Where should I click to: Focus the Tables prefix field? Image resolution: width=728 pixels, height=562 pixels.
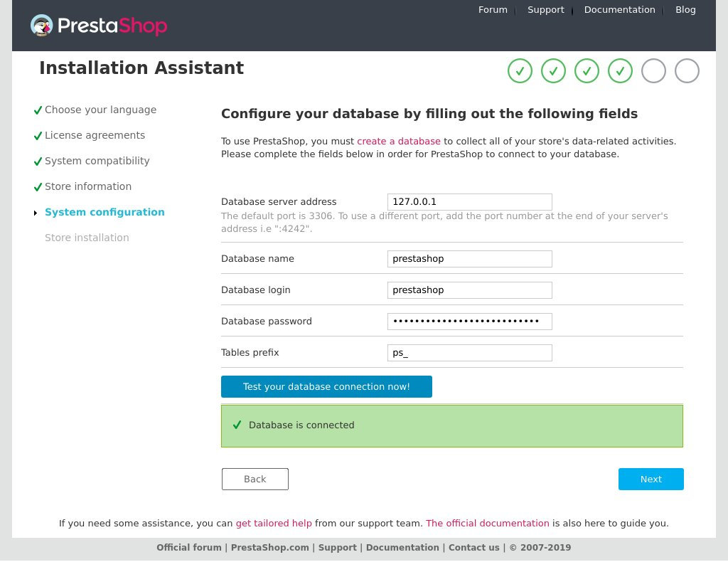(469, 353)
